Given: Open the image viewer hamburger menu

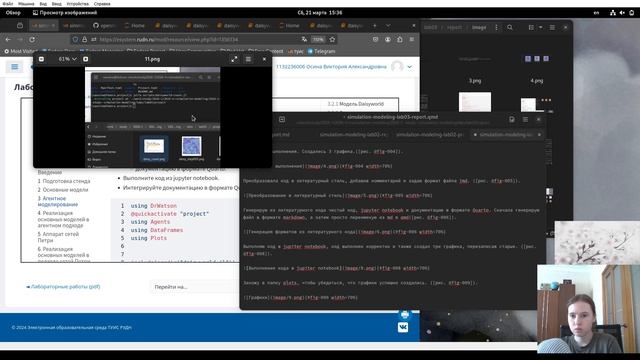Looking at the screenshot, I should point(248,59).
